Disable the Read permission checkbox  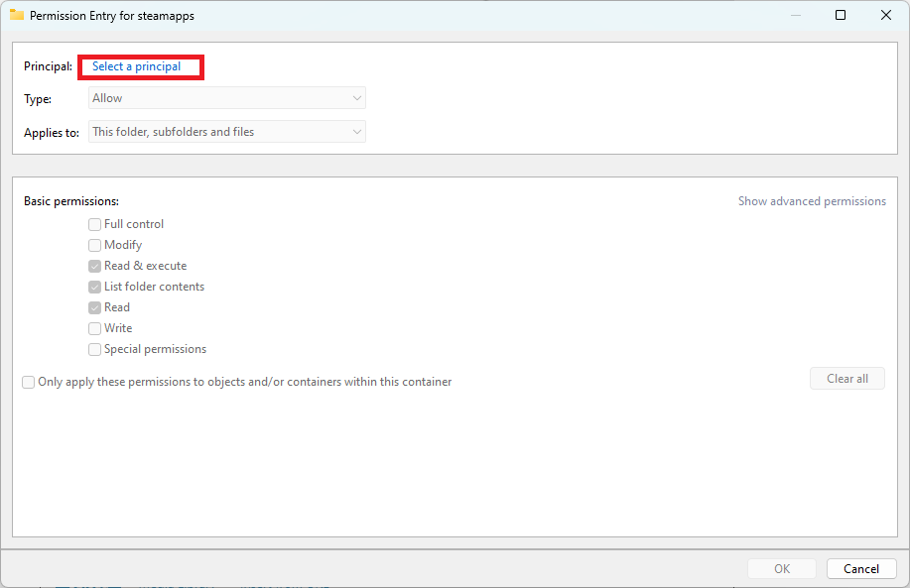coord(94,307)
